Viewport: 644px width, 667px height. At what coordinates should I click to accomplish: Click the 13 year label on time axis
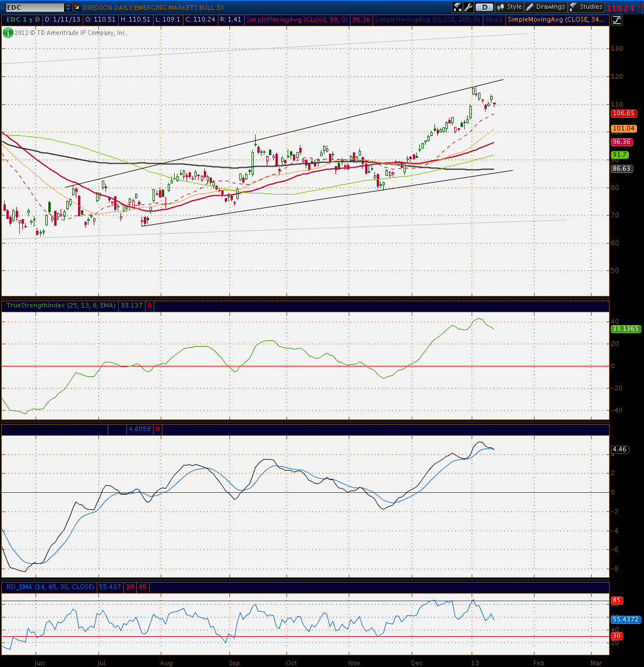point(475,663)
